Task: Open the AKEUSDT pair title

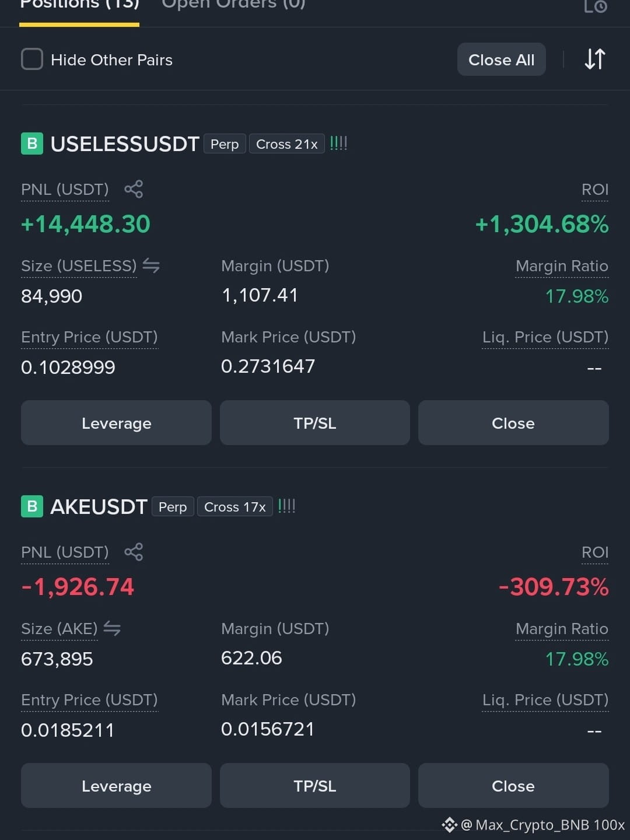Action: (99, 506)
